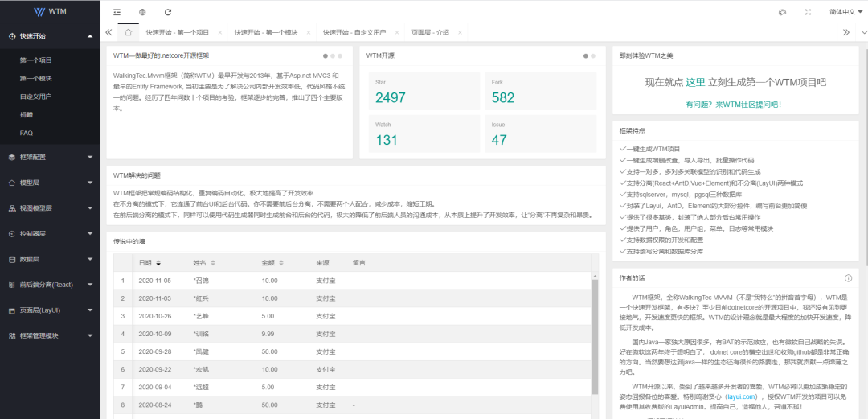Click the refresh page icon
Viewport: 868px width, 419px height.
pos(168,11)
